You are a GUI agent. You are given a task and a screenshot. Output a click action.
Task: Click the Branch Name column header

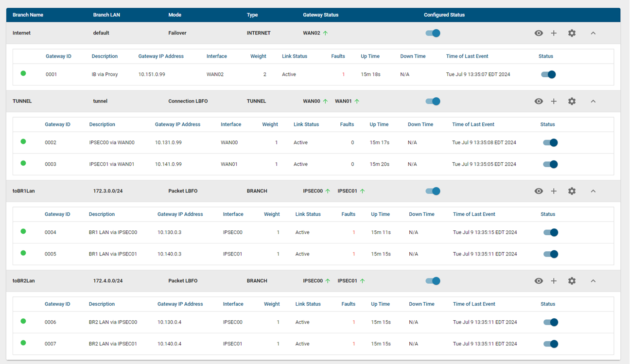pos(28,15)
